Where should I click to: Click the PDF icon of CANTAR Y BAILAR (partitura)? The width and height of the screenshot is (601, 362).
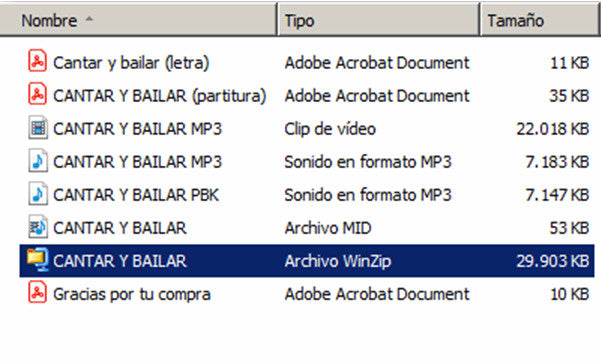point(37,94)
